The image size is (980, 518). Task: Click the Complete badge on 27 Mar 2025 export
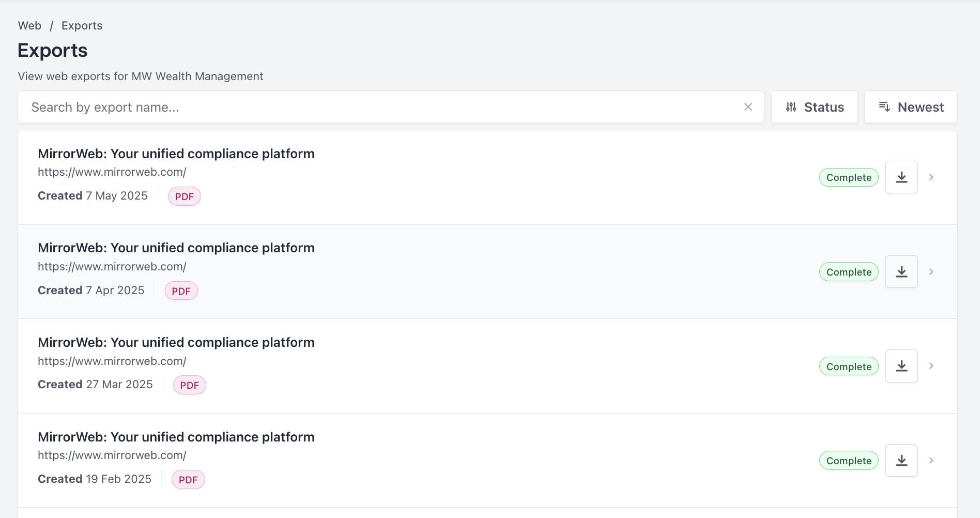click(849, 367)
